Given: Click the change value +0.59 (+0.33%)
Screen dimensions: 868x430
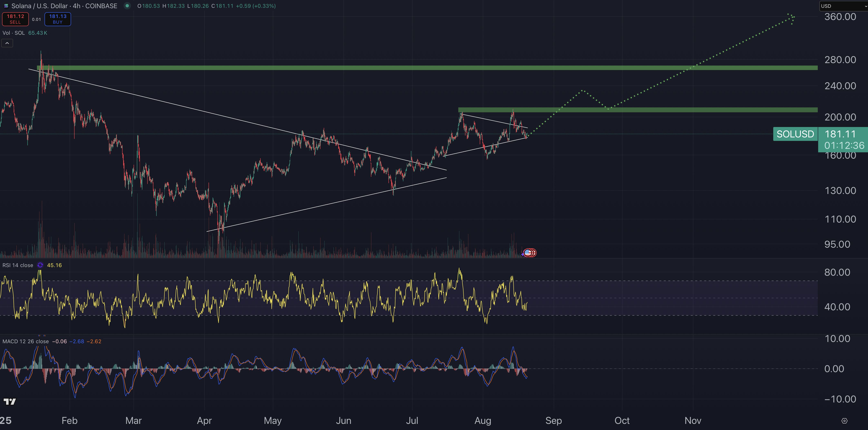Looking at the screenshot, I should coord(256,6).
